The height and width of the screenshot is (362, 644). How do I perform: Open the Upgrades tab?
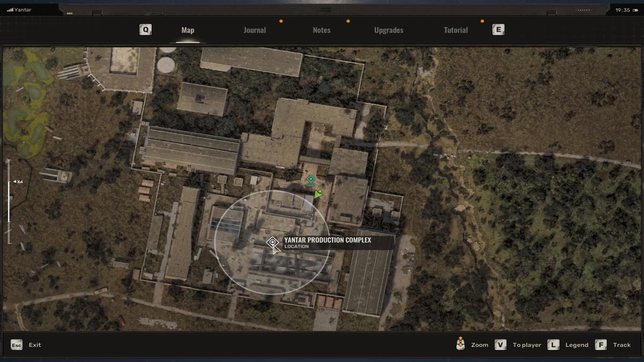point(389,30)
